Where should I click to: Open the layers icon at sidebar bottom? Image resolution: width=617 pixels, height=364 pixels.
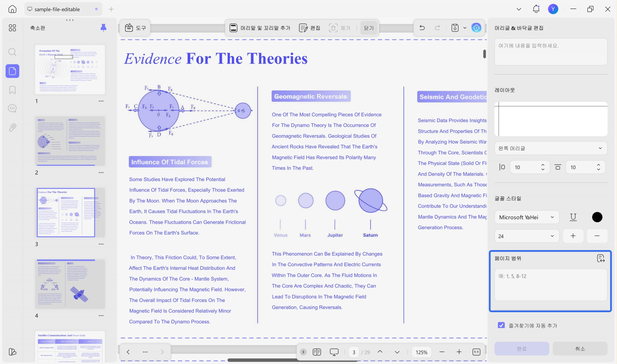click(x=12, y=352)
